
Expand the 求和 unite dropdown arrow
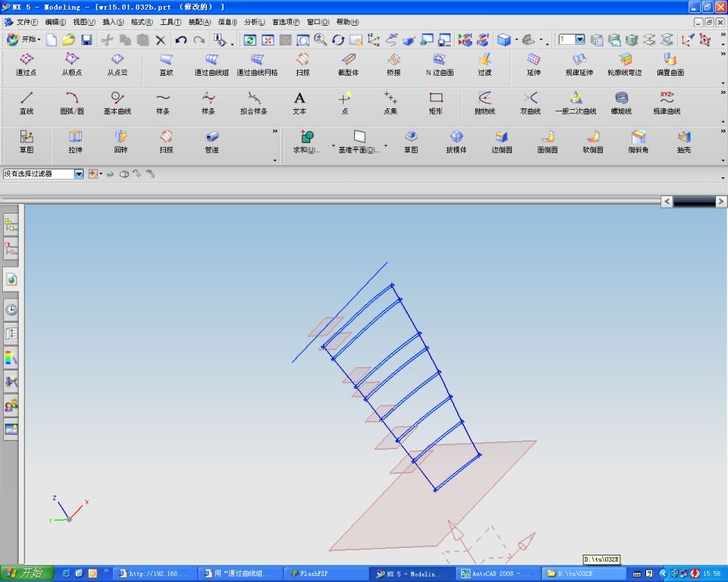point(334,145)
